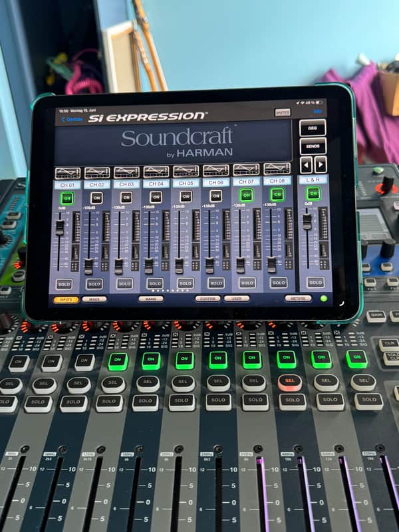Solo channel CH 01
399x532 pixels.
[64, 285]
